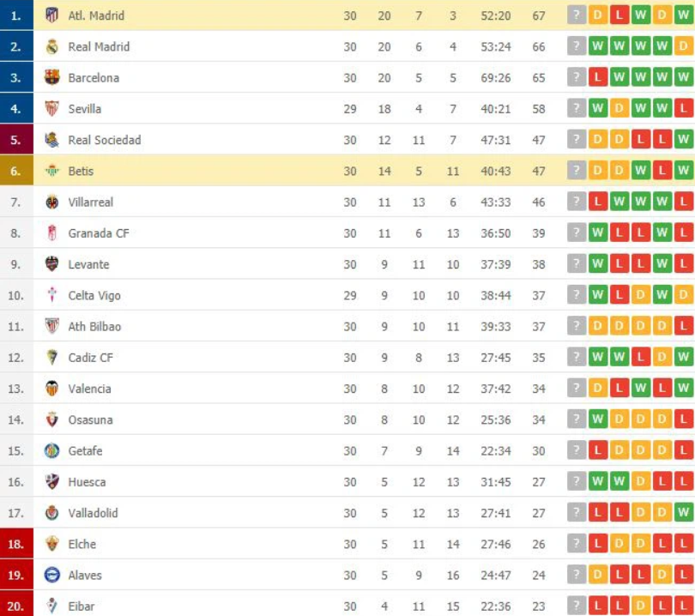This screenshot has height=616, width=695.
Task: Click the Atl. Madrid club crest
Action: point(52,15)
